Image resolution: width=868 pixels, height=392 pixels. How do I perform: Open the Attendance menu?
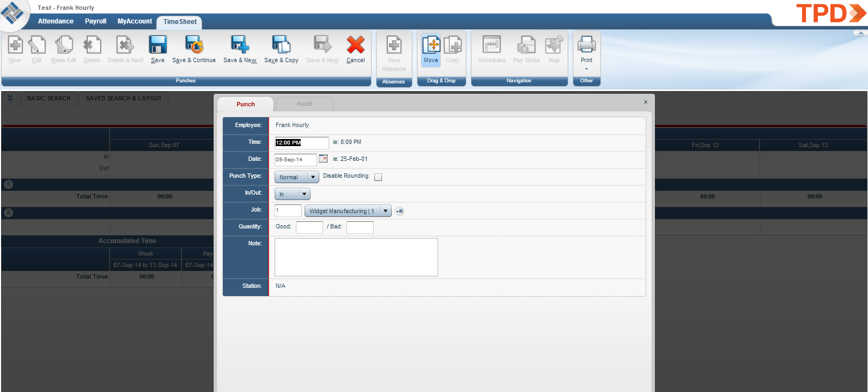[x=56, y=21]
